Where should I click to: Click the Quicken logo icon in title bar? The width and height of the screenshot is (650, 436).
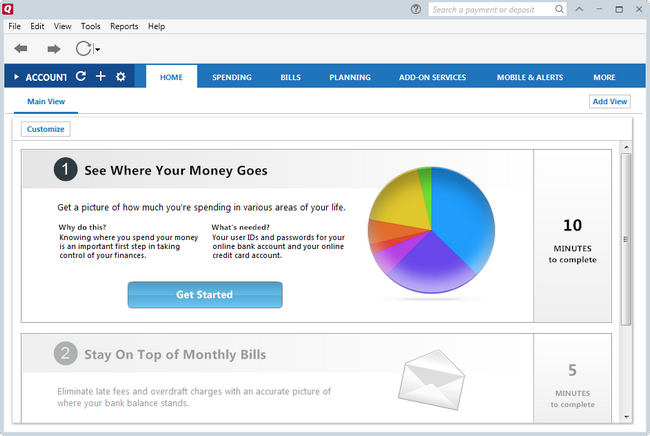7,8
